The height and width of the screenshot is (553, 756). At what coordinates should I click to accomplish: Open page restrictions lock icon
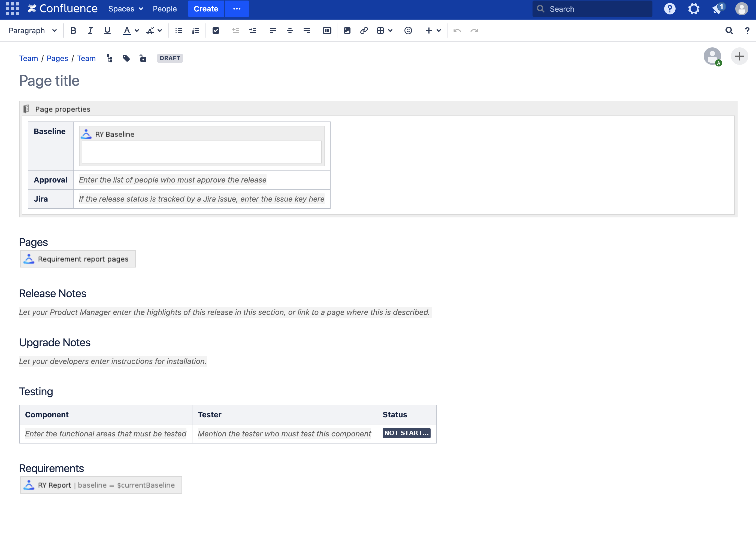pyautogui.click(x=143, y=58)
